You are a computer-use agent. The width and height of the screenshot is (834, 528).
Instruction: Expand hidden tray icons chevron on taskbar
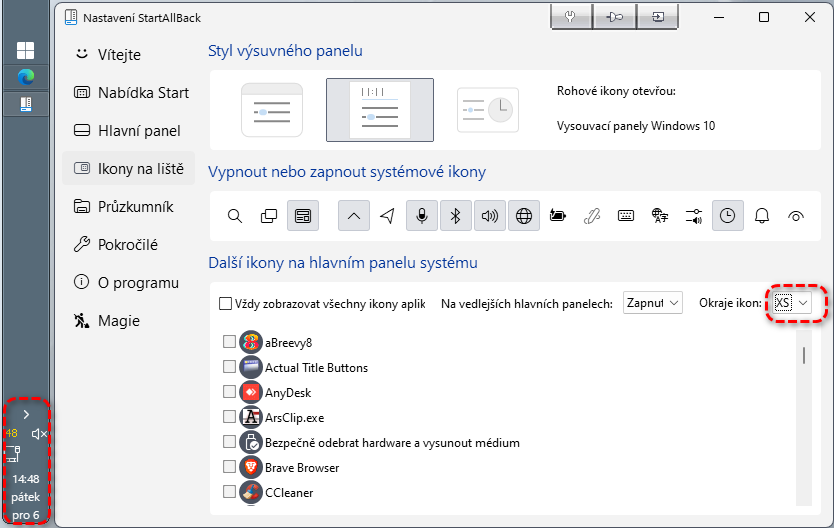[26, 414]
